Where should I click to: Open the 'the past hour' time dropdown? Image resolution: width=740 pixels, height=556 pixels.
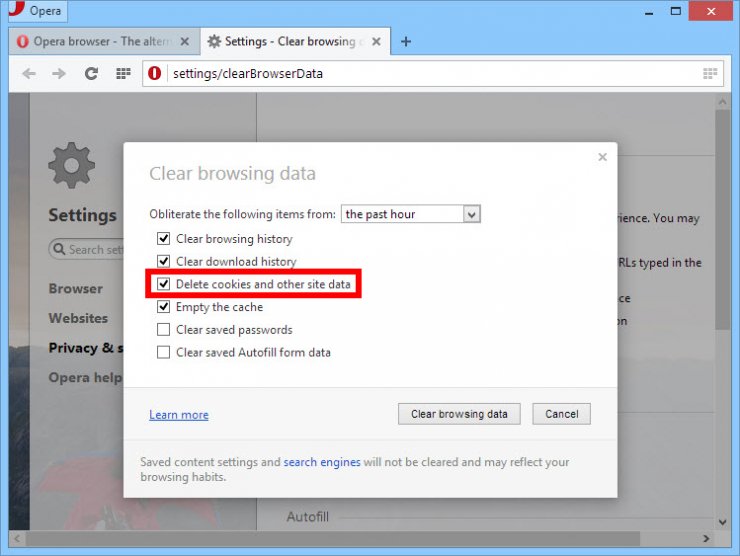coord(411,214)
